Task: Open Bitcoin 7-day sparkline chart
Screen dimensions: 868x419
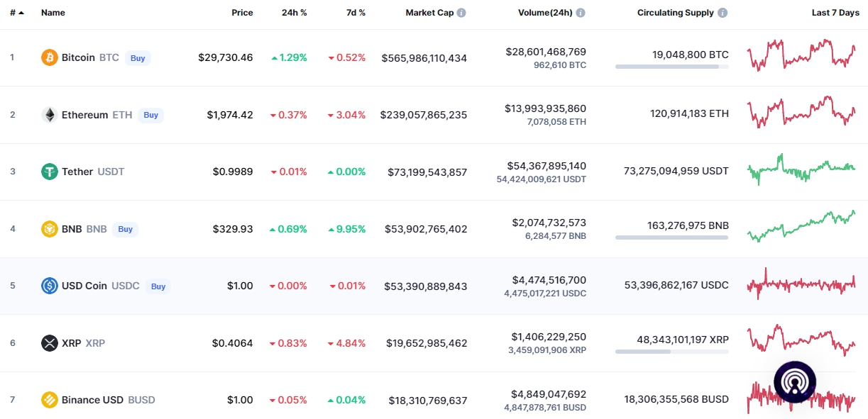Action: [x=801, y=55]
